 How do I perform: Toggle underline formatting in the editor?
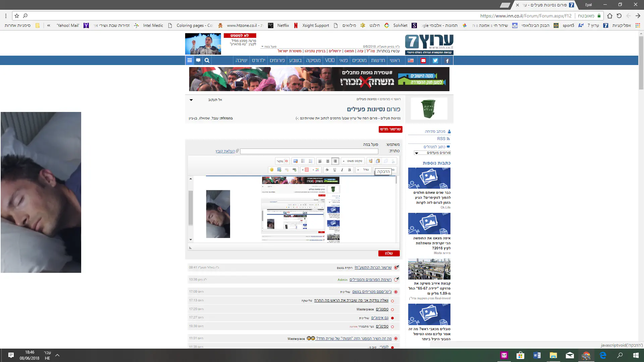tap(335, 170)
